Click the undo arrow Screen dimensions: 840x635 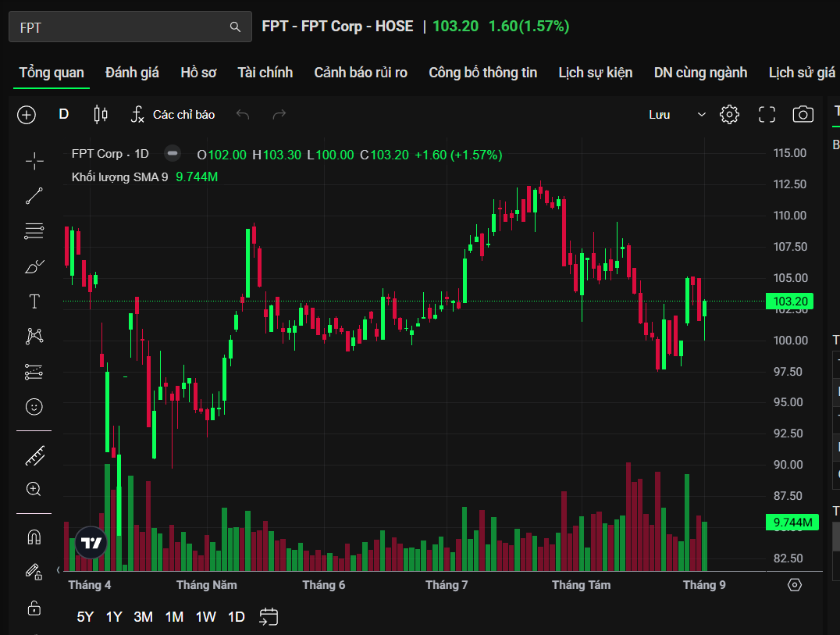pos(243,114)
